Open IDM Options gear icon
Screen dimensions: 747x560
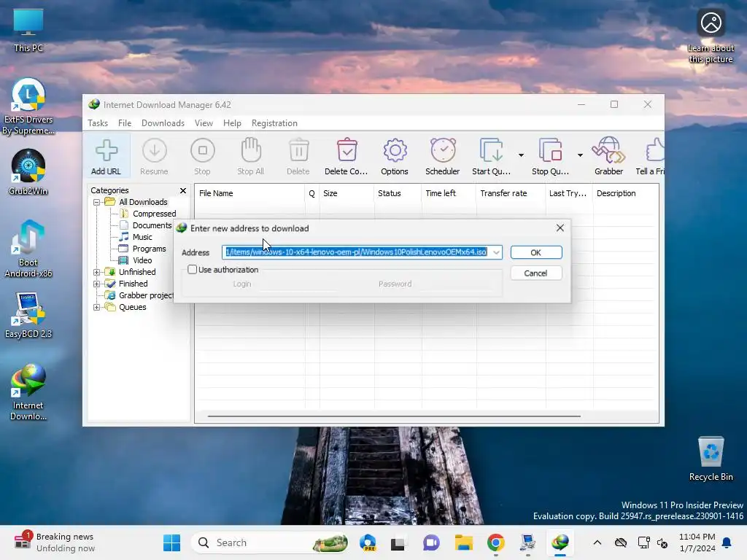tap(395, 156)
